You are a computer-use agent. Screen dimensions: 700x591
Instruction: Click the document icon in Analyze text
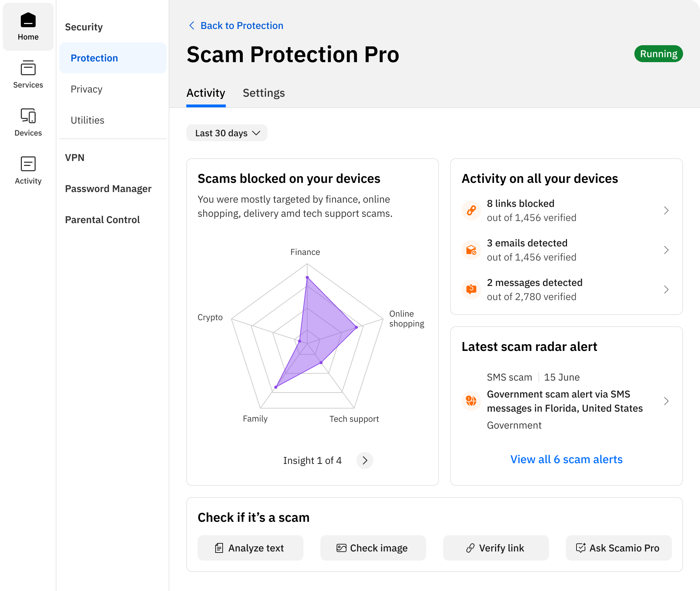219,548
